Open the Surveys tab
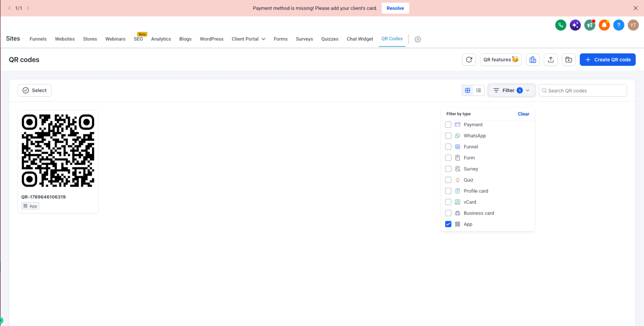644x326 pixels. (304, 39)
